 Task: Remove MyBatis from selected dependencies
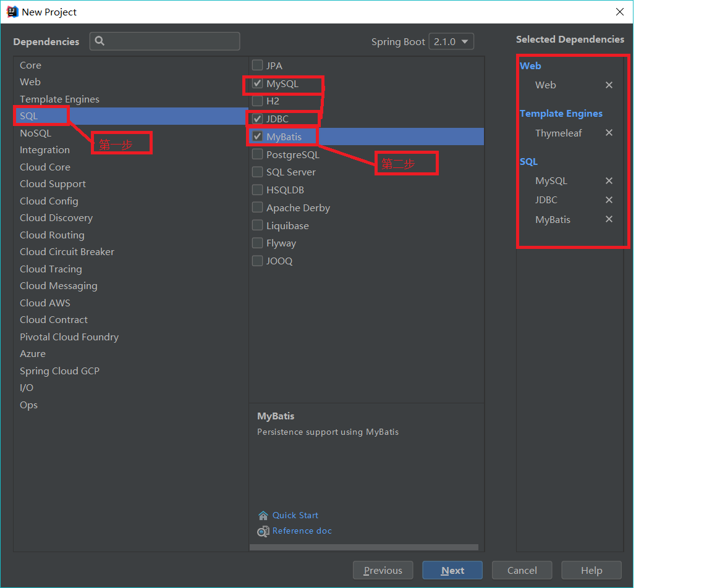tap(609, 219)
